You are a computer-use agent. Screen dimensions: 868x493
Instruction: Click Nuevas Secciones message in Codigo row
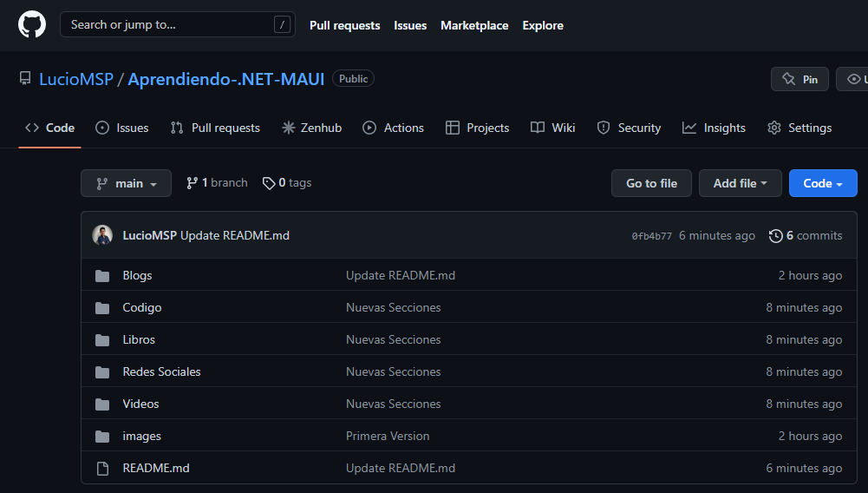tap(394, 308)
